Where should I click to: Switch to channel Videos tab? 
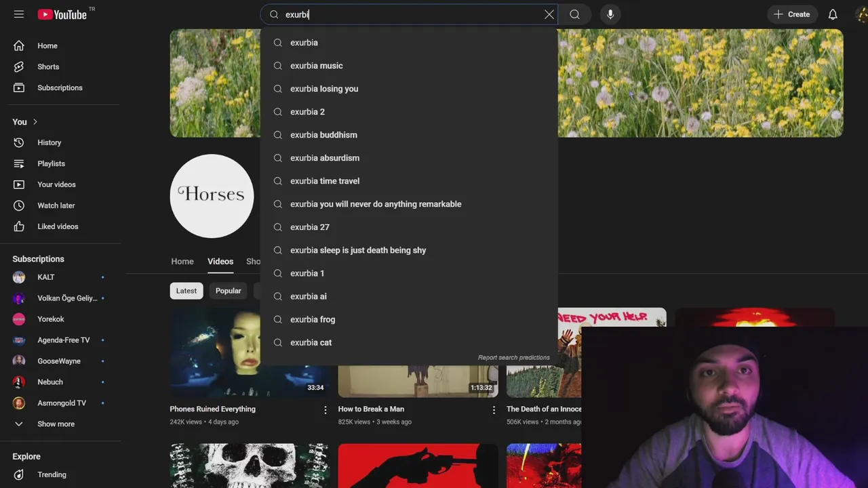[220, 262]
